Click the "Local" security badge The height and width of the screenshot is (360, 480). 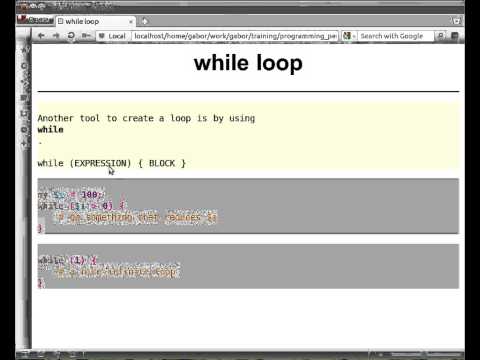(112, 36)
